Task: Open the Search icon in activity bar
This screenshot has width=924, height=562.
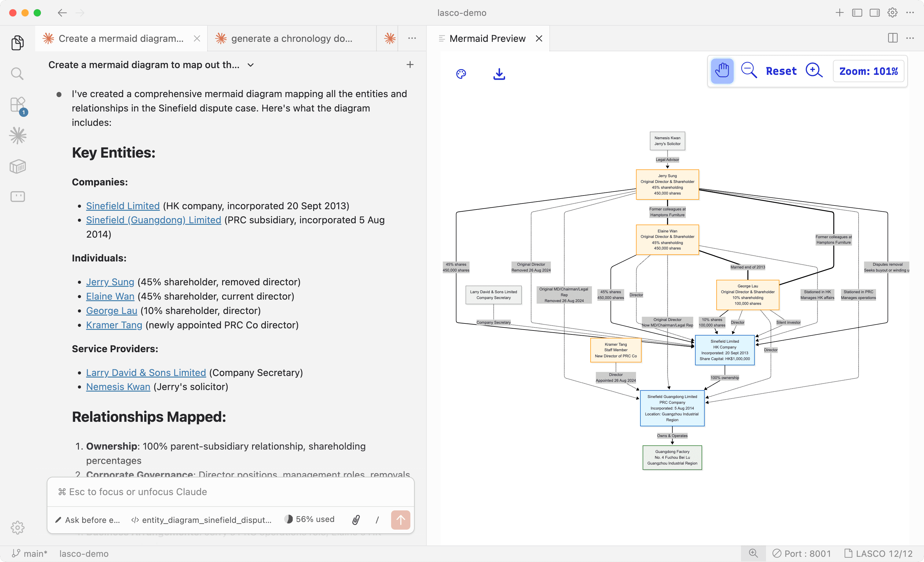Action: [17, 74]
